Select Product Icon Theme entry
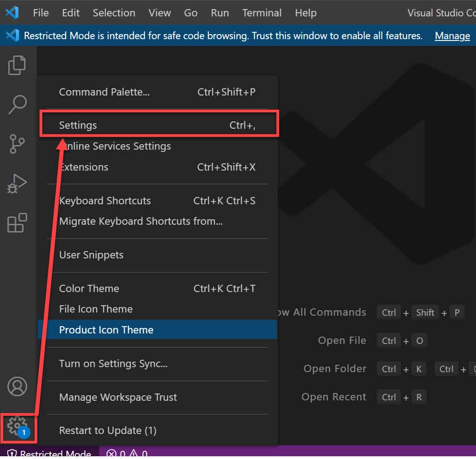476x459 pixels. click(x=157, y=330)
